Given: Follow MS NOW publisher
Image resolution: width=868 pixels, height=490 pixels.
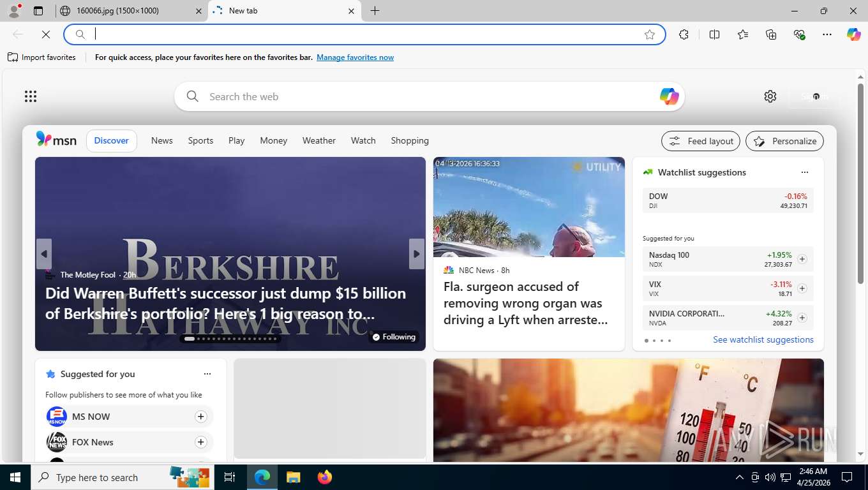Looking at the screenshot, I should 200,417.
